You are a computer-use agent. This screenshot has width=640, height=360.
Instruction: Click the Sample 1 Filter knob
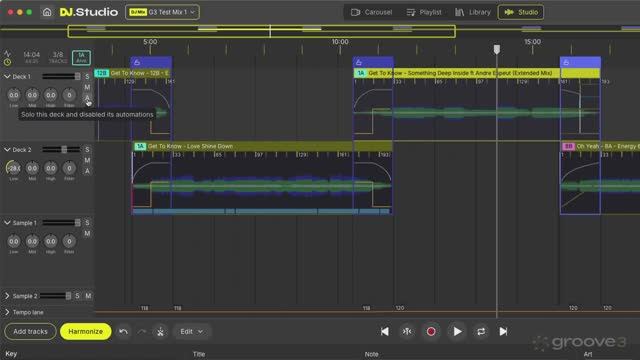pyautogui.click(x=69, y=241)
